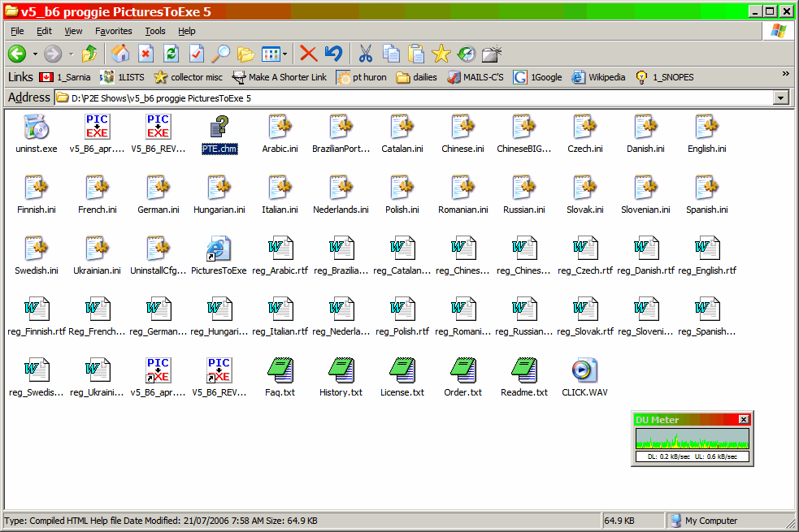Screen dimensions: 799x532
Task: Click the Cut scissors toolbar icon
Action: coord(365,54)
